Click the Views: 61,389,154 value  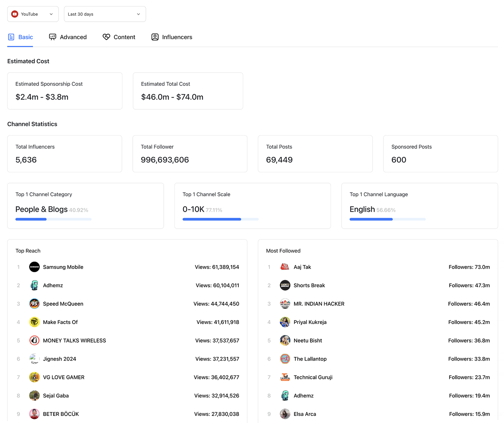(x=217, y=267)
